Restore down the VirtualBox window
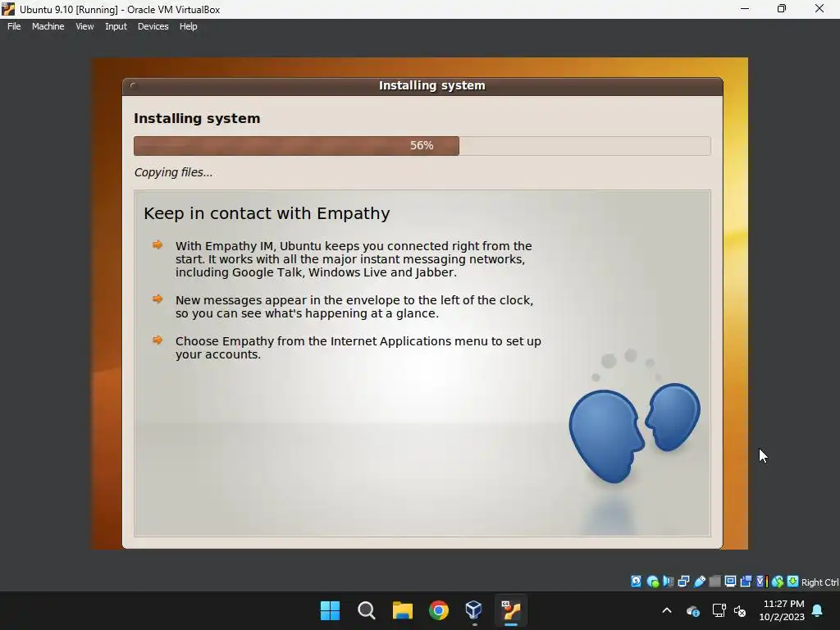 pyautogui.click(x=782, y=9)
